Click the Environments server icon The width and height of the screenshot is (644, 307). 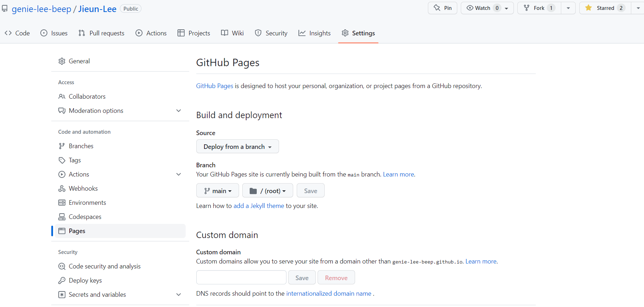[62, 203]
